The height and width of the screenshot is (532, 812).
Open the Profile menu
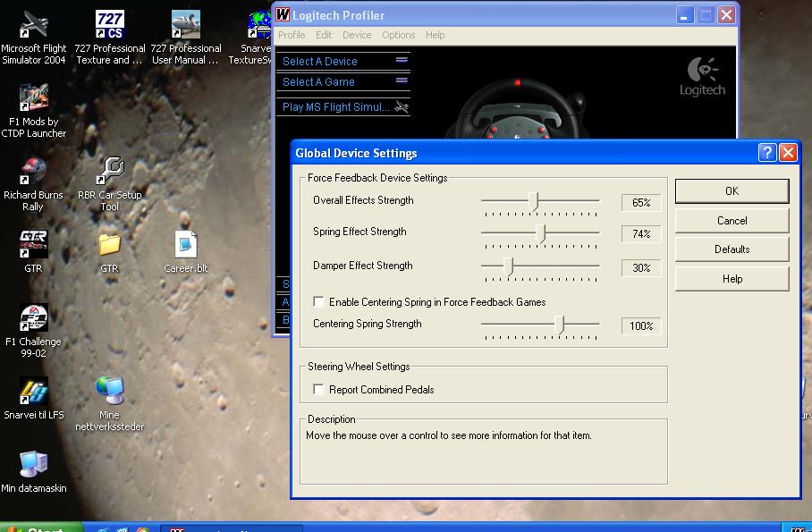pos(292,35)
